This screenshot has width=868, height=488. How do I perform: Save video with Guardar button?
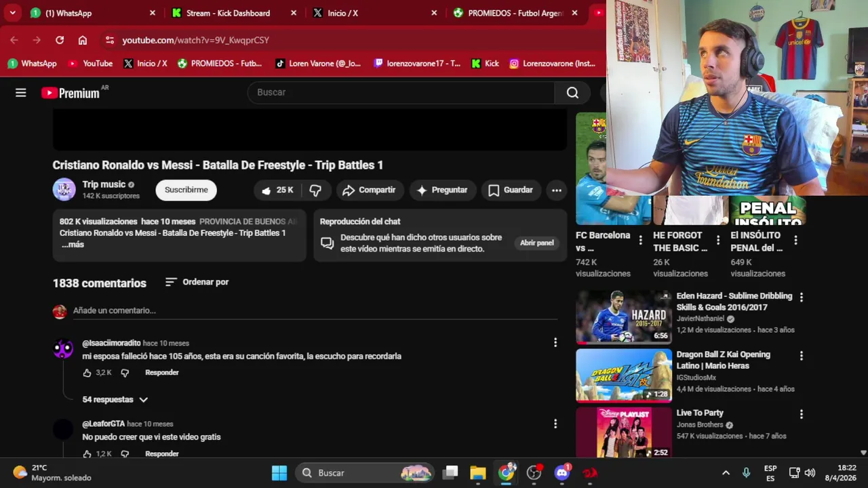coord(511,190)
